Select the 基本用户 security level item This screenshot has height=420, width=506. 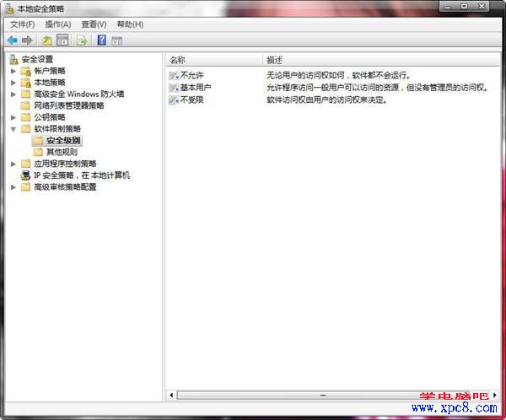click(x=195, y=88)
